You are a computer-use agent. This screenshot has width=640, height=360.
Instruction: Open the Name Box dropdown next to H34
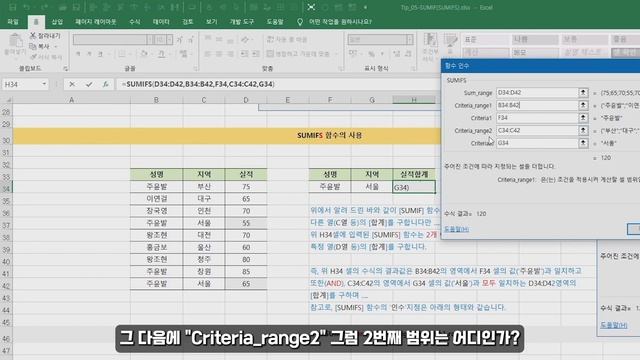44,84
